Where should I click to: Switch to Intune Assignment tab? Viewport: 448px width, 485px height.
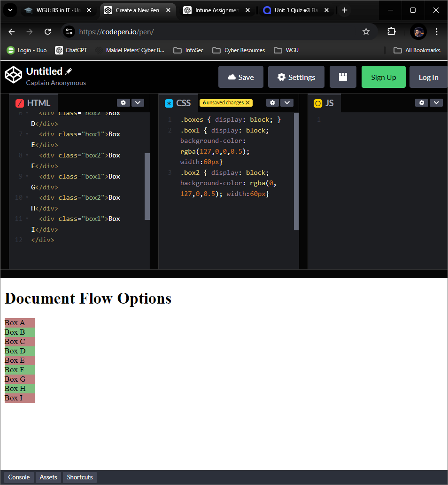(217, 10)
